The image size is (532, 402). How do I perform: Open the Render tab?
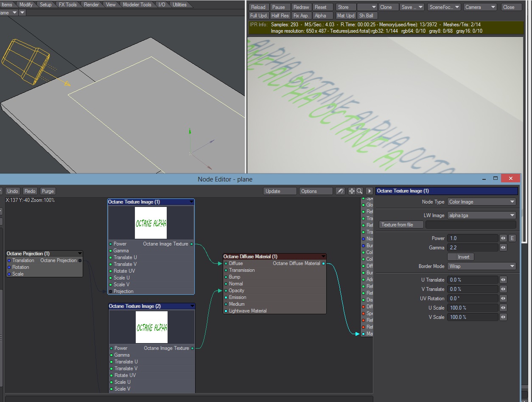92,5
